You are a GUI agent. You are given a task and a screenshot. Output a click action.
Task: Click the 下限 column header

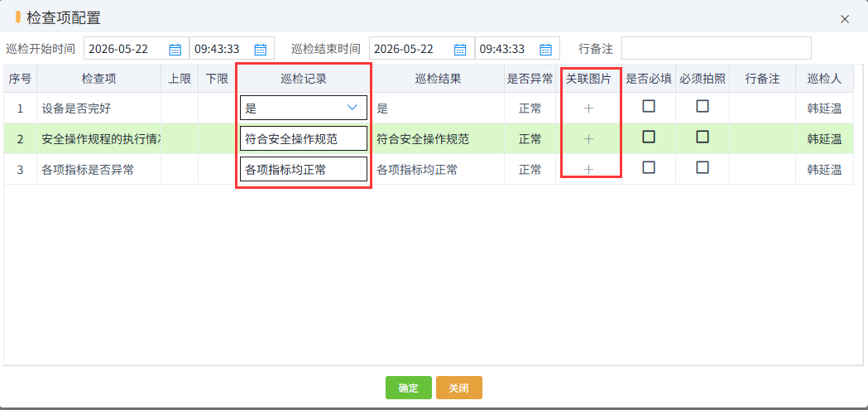pos(217,79)
